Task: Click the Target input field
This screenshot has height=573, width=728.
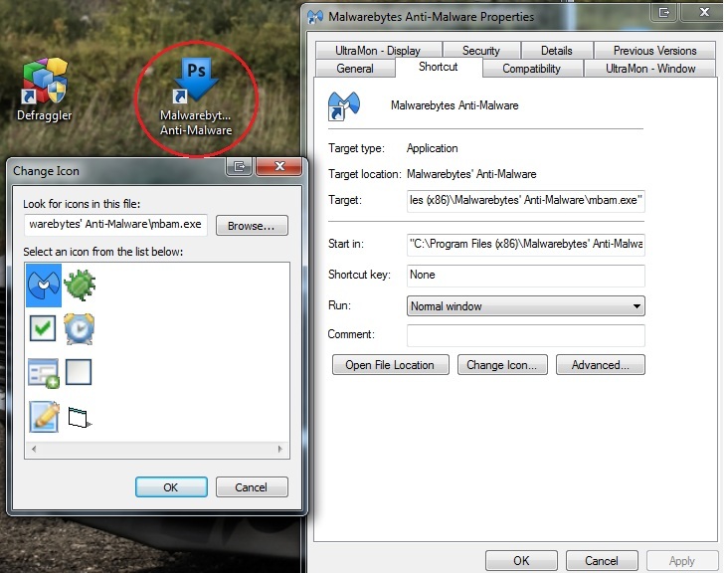Action: coord(525,201)
